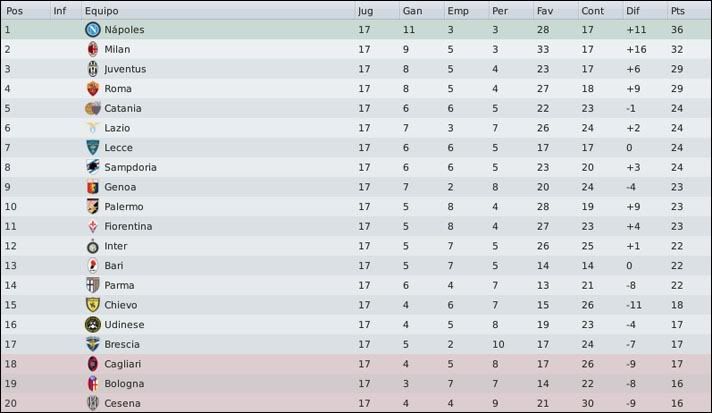Open the Lazio team name link
The width and height of the screenshot is (712, 413).
[x=117, y=128]
